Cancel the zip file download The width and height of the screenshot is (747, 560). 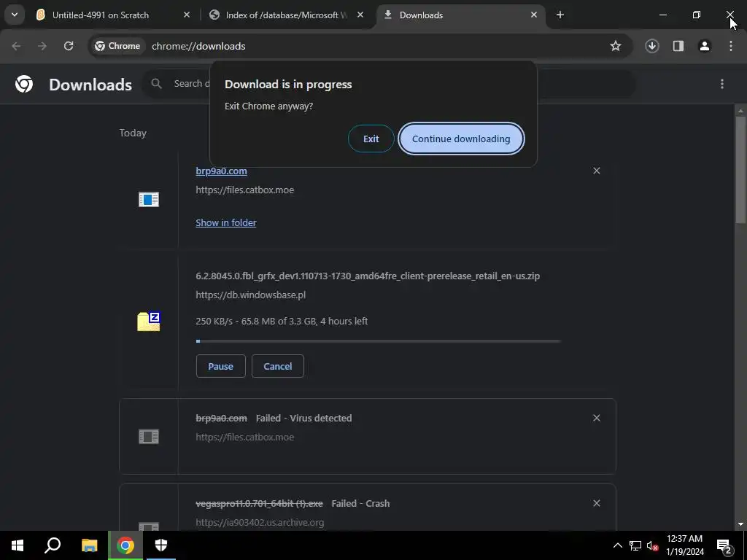click(x=278, y=366)
